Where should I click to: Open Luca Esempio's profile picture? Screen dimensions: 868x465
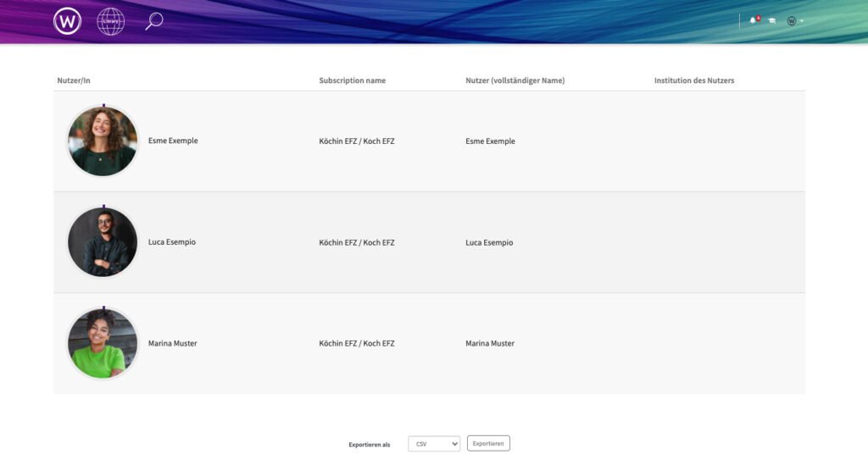pyautogui.click(x=103, y=241)
